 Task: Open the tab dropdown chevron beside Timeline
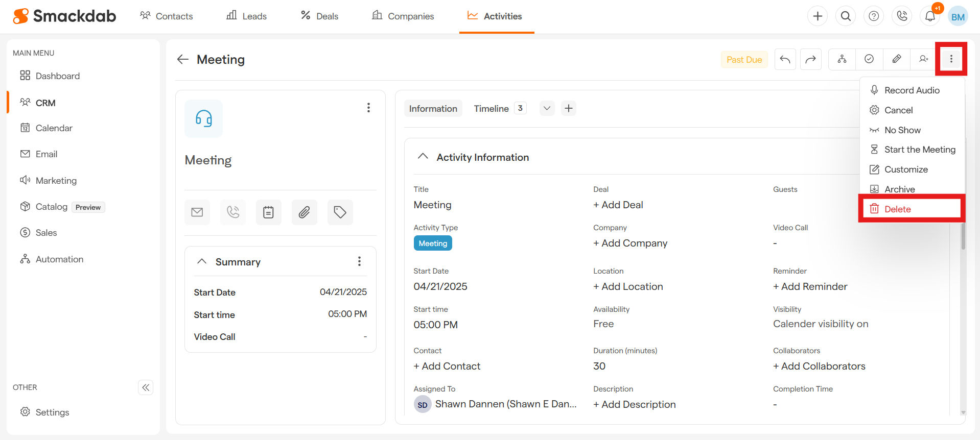tap(547, 108)
